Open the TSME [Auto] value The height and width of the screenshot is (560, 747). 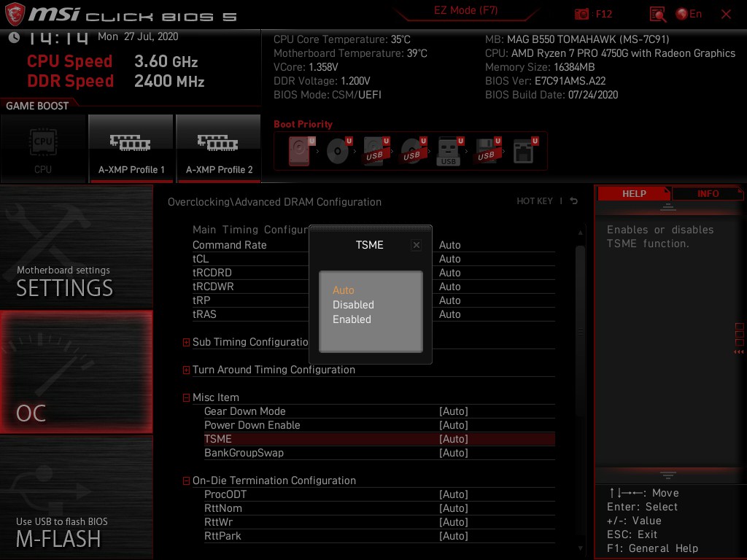coord(454,439)
